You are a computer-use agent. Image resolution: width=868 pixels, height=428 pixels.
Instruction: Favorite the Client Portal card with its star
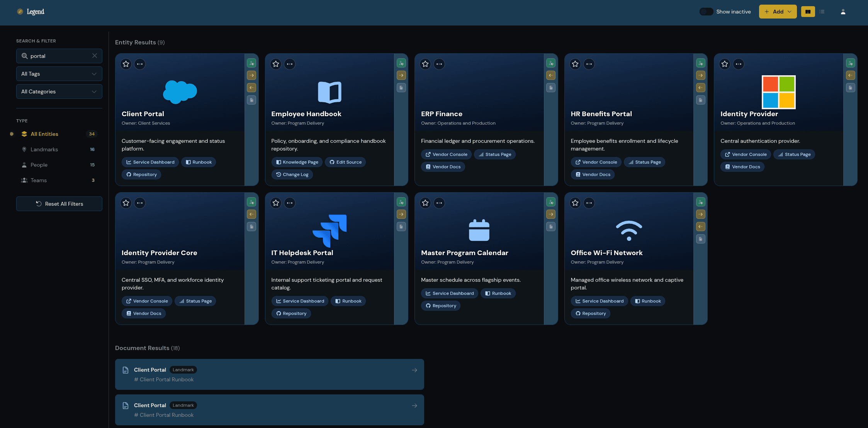click(126, 64)
